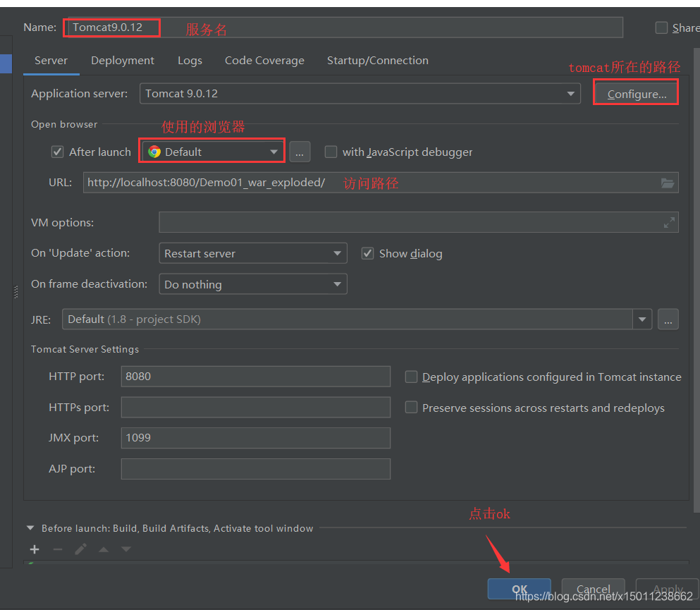Click the Apply button
700x610 pixels.
[668, 590]
